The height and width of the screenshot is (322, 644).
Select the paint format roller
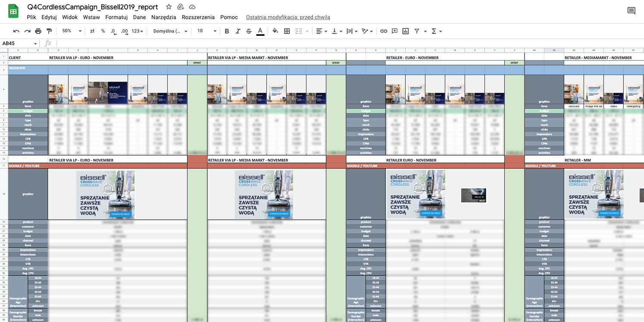point(49,31)
